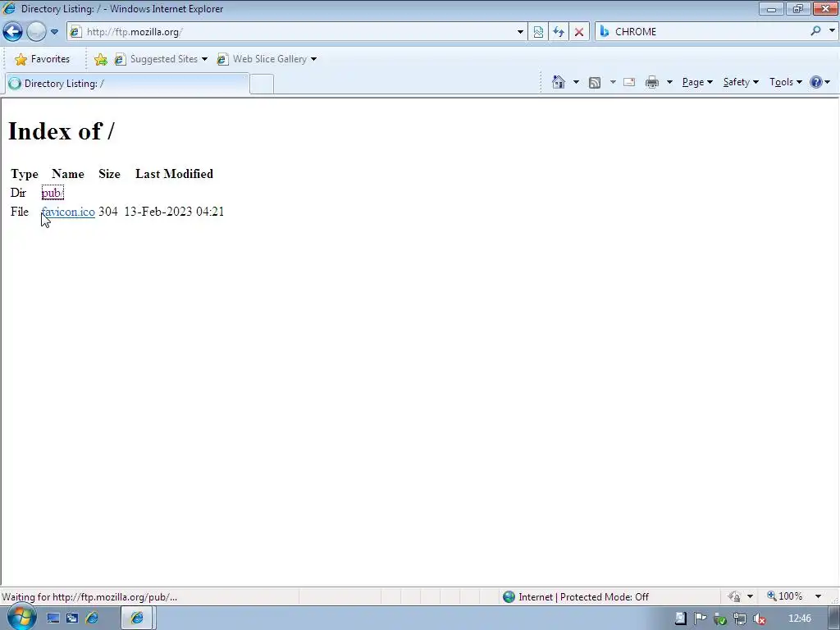
Task: Click the Home icon
Action: coord(558,82)
